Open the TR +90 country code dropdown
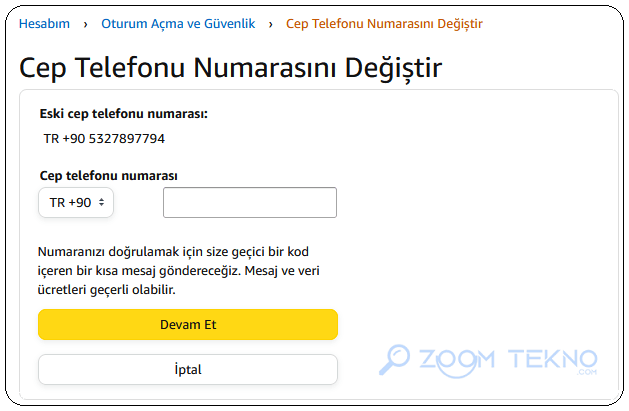This screenshot has height=411, width=629. (76, 202)
